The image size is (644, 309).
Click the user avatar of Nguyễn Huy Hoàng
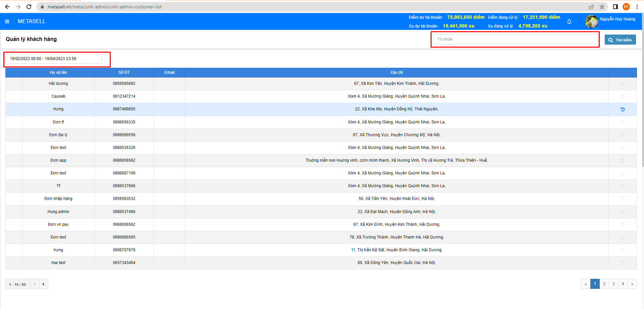[x=591, y=21]
